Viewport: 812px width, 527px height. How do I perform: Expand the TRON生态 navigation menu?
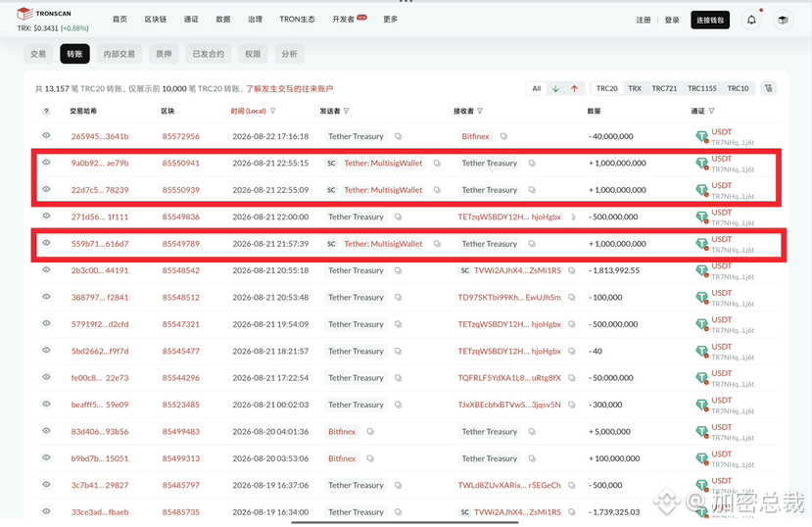click(297, 20)
